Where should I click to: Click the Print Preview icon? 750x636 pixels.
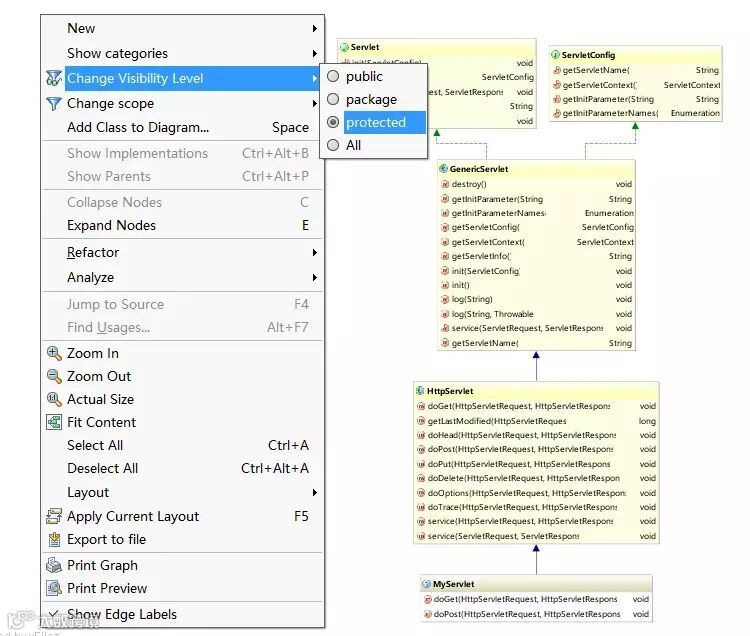coord(54,588)
